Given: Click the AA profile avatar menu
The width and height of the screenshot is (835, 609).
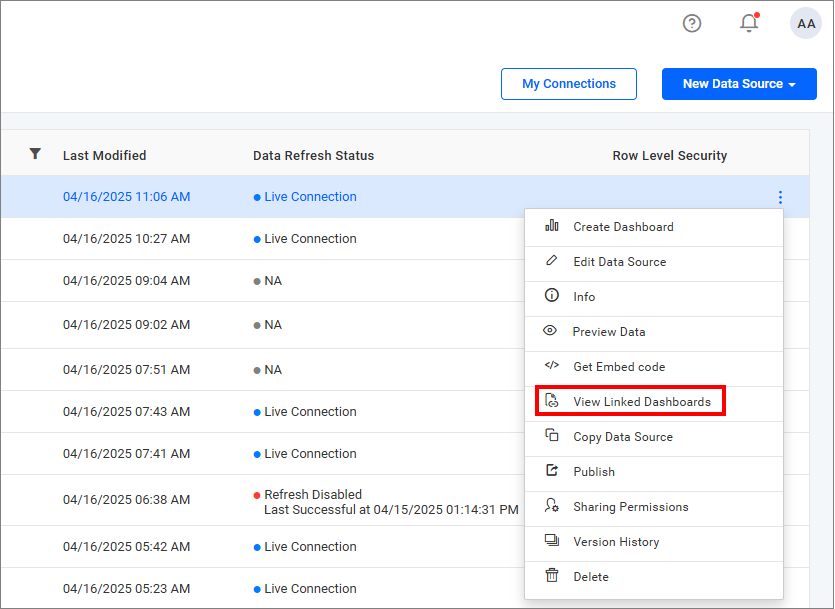Looking at the screenshot, I should coord(806,23).
